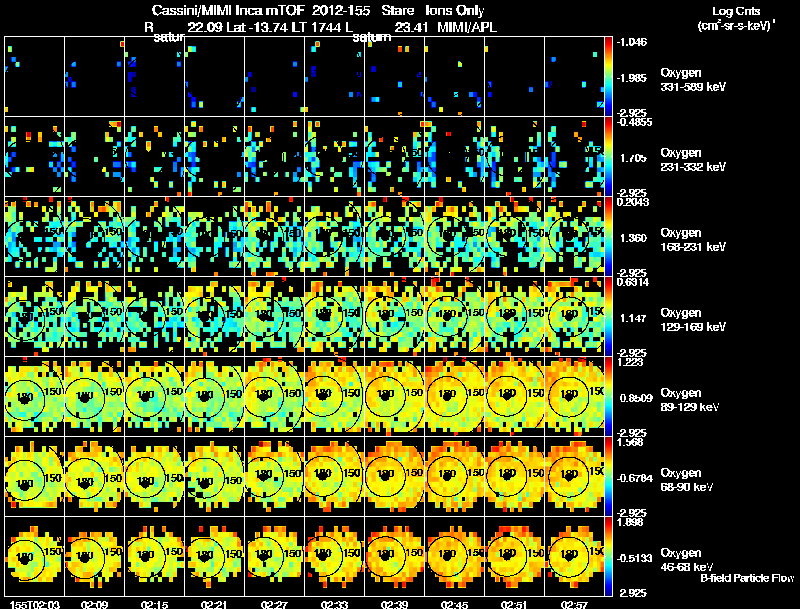
Task: Click the color scale beside Oxygen 89-129 keV
Action: [608, 396]
